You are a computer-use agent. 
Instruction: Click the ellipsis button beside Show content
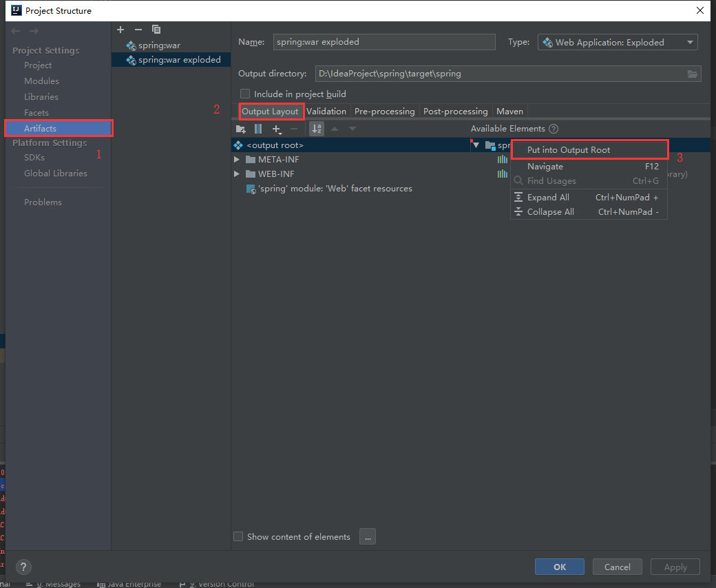[x=368, y=537]
